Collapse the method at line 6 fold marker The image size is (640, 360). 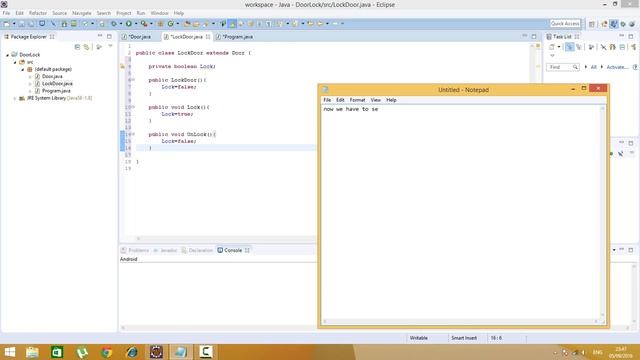click(133, 80)
